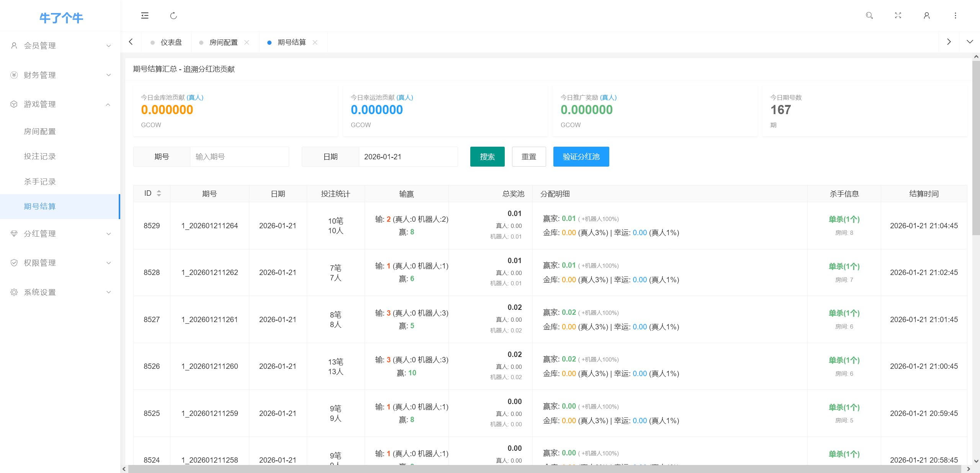Sort the table by ID column
Image resolution: width=980 pixels, height=473 pixels.
(159, 193)
